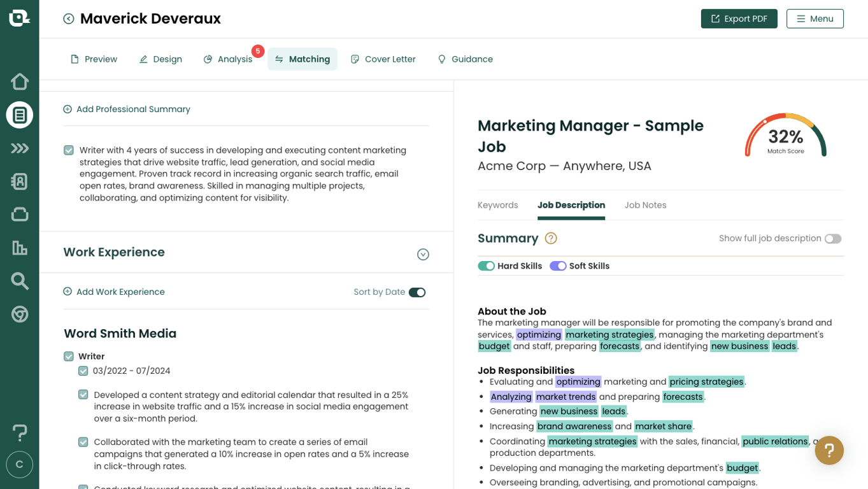Viewport: 868px width, 489px height.
Task: Turn off Soft Skills highlighting
Action: point(558,266)
